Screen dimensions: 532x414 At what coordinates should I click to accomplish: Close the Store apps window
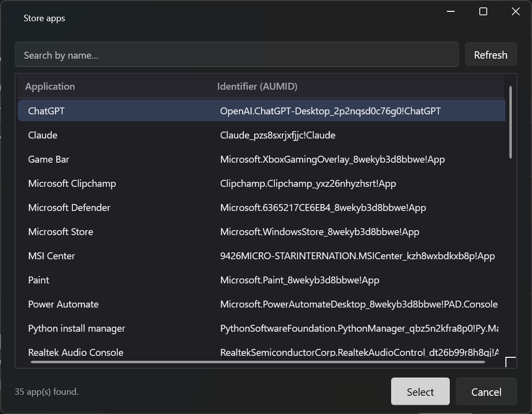click(x=515, y=11)
